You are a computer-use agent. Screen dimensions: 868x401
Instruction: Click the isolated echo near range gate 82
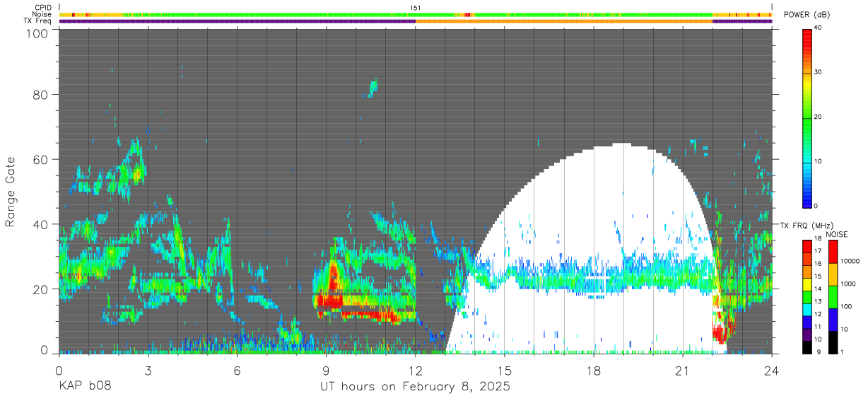(373, 87)
